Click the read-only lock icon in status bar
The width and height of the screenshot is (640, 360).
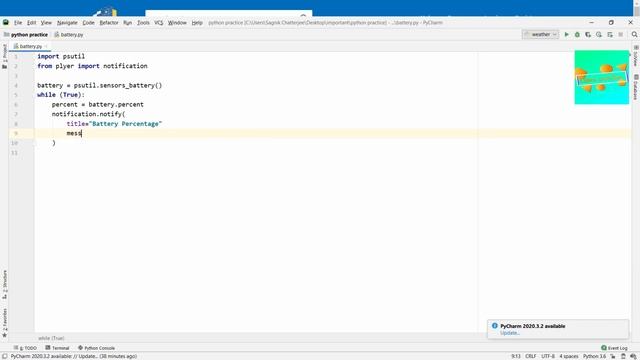click(x=613, y=356)
